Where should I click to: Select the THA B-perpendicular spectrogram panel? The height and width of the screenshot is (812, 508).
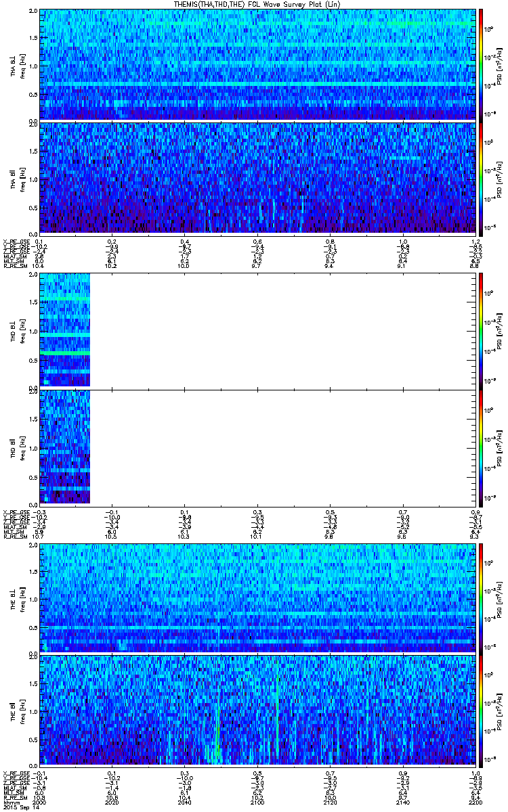click(258, 65)
